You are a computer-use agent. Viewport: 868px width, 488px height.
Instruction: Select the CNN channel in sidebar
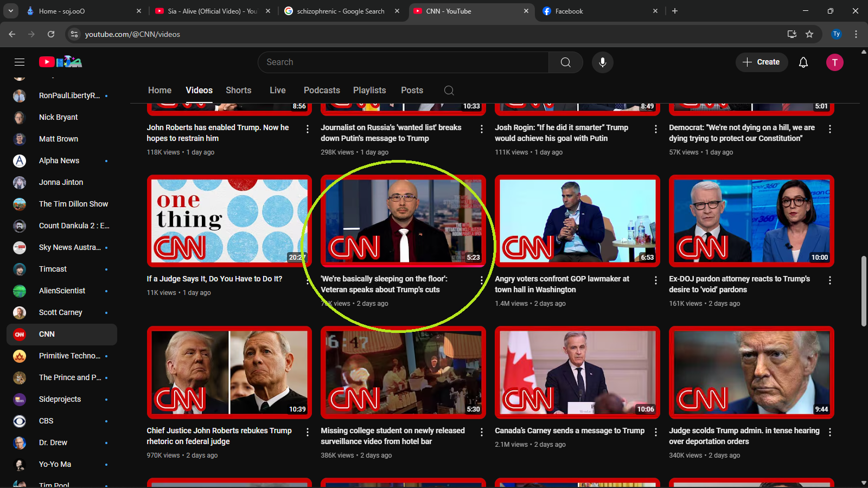coord(62,334)
